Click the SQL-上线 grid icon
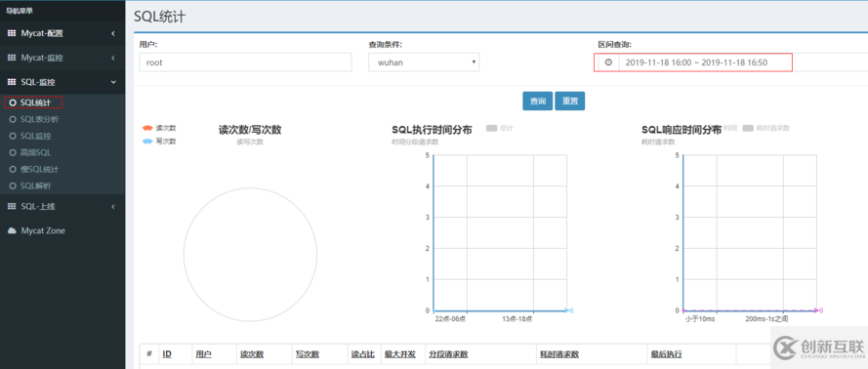The width and height of the screenshot is (868, 369). 12,206
